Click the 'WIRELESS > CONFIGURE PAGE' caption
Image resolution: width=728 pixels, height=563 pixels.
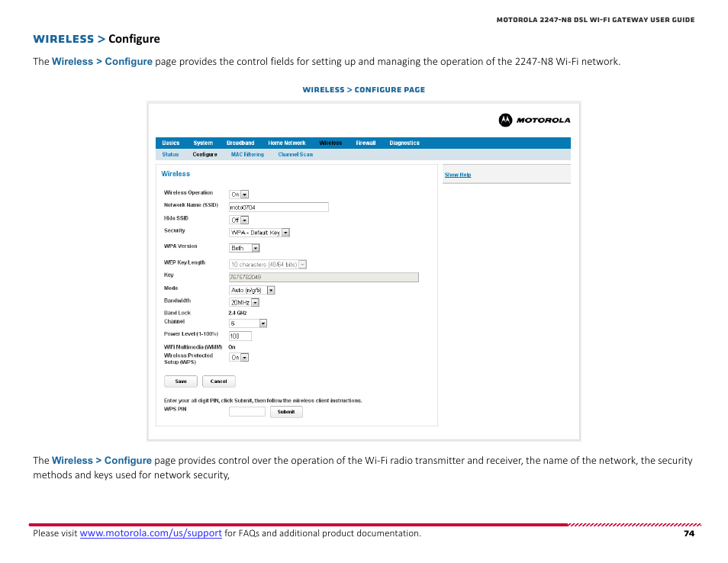click(363, 89)
